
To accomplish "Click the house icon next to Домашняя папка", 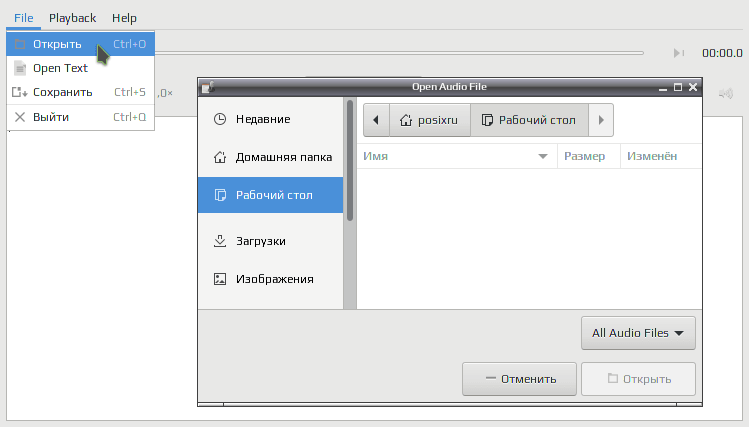I will tap(220, 157).
